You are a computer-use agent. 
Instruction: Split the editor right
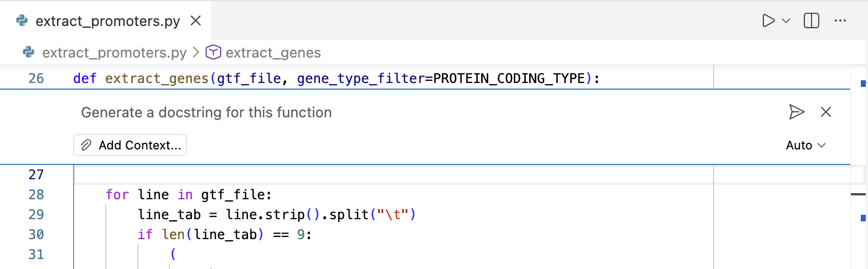[812, 21]
